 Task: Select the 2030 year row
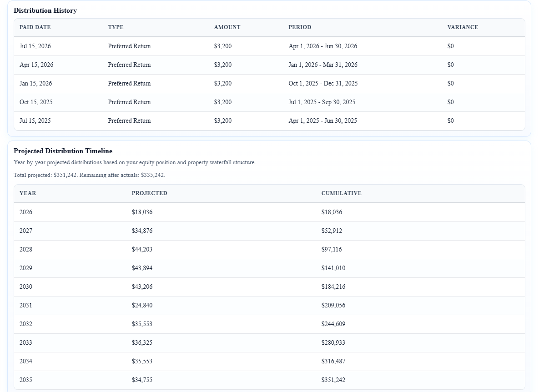(x=269, y=286)
